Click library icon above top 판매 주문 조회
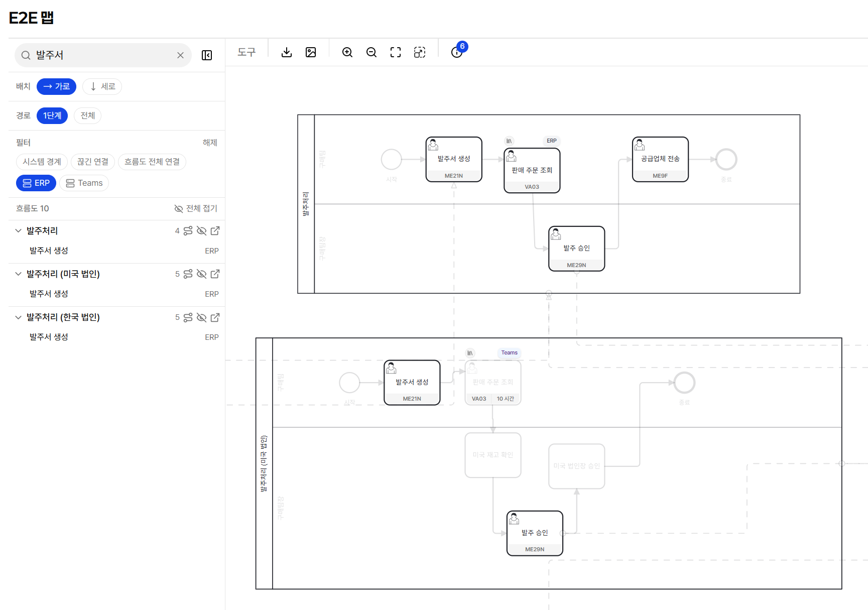Screen dimensions: 868x610 (509, 141)
